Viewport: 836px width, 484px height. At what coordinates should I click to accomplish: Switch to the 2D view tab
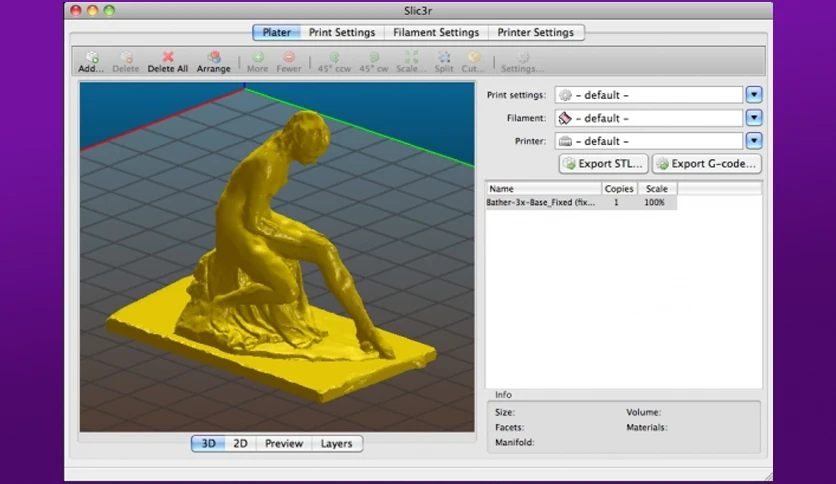click(240, 443)
